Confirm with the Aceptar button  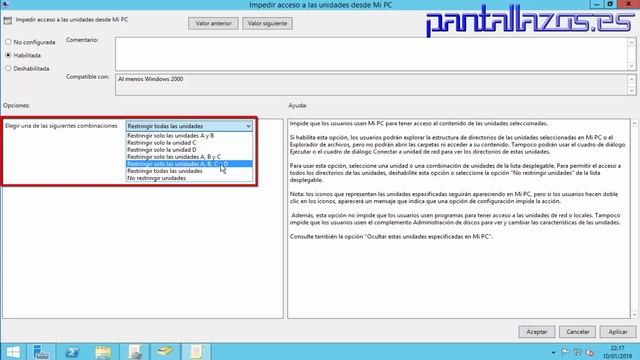[536, 332]
